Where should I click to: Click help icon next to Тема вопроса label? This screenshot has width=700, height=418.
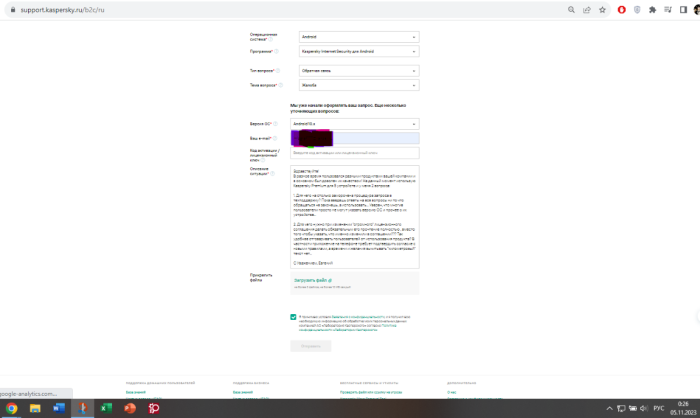[x=280, y=85]
